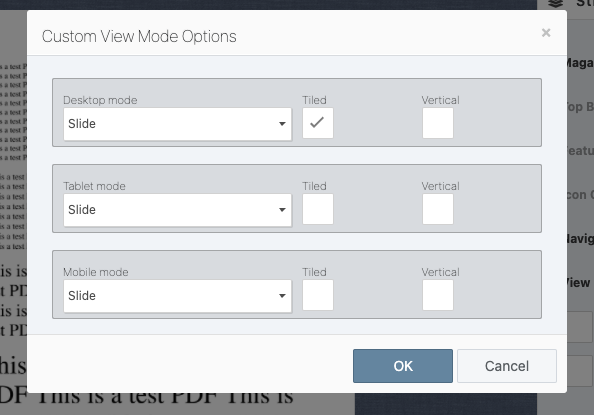
Task: Cancel the view mode changes
Action: 506,366
